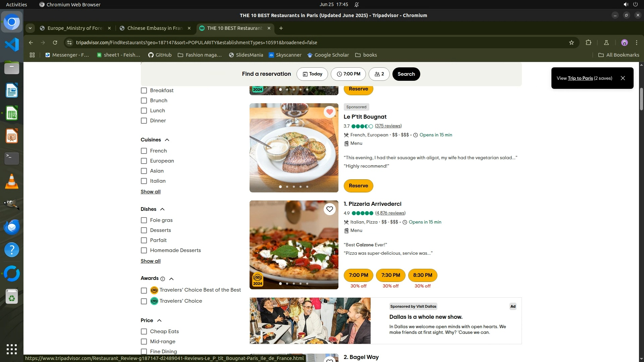Switch to Chinese Embassy in France tab
Image resolution: width=644 pixels, height=362 pixels.
point(155,28)
